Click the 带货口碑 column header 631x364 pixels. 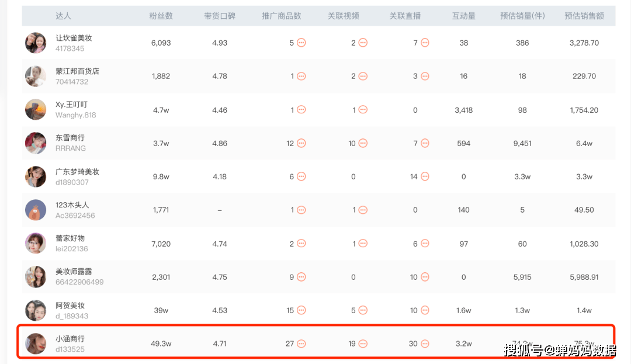(x=220, y=16)
